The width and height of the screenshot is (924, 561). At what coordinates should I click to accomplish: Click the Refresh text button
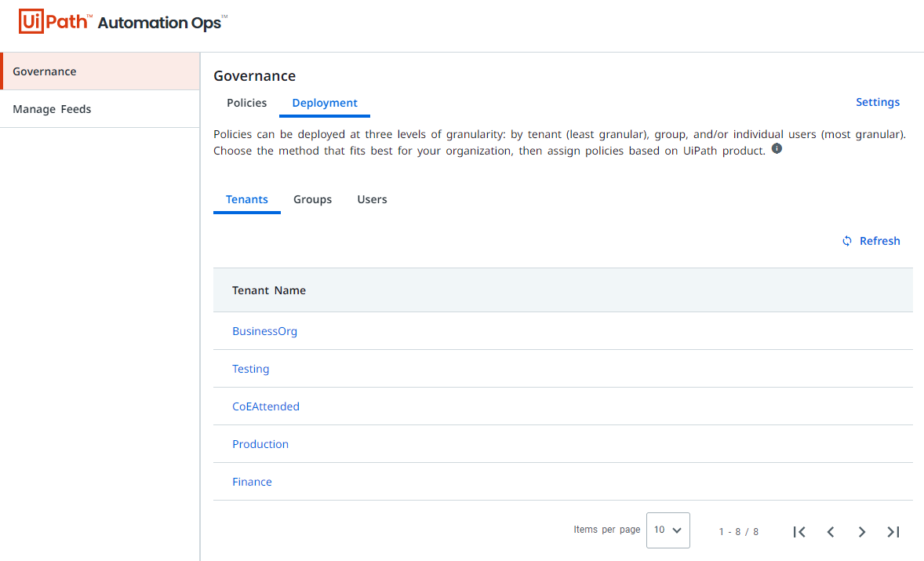point(880,241)
